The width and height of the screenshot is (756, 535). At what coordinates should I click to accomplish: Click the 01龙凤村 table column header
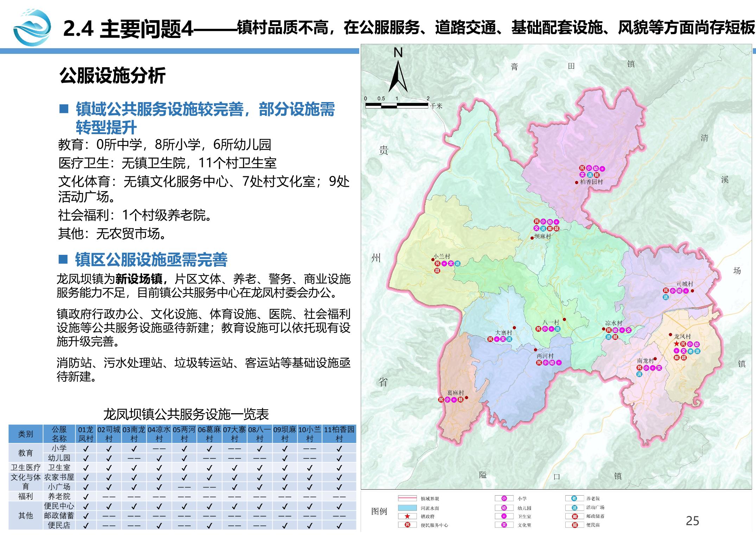[86, 434]
